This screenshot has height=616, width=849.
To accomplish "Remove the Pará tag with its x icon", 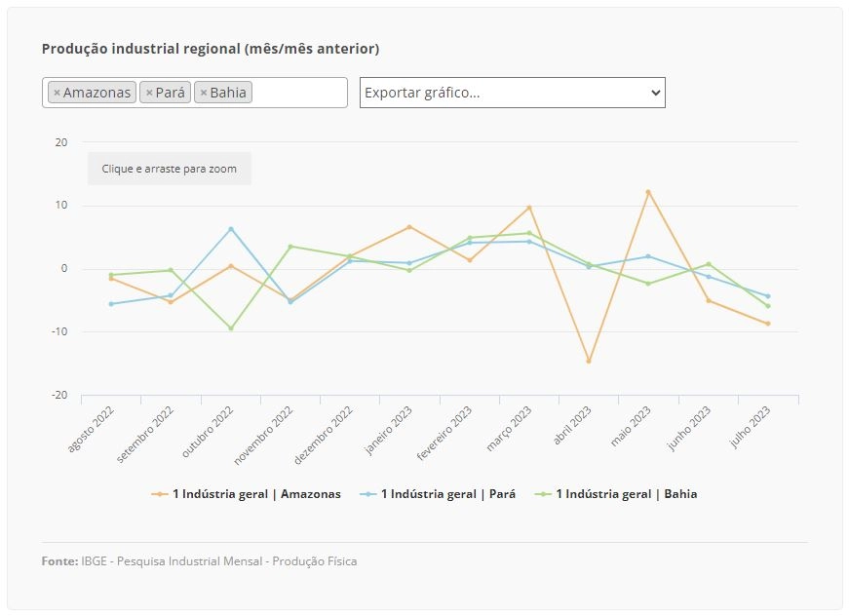I will click(149, 94).
